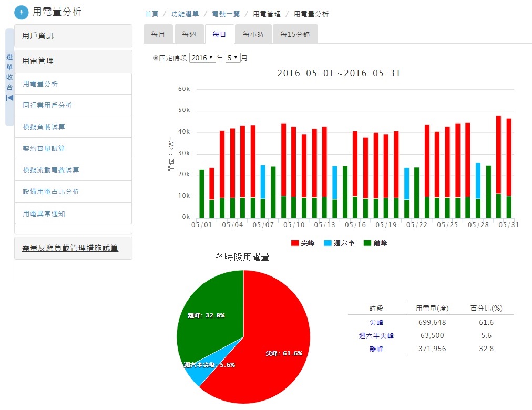Open 契約容量試算 menu item
Viewport: 532px width, 410px height.
(44, 148)
